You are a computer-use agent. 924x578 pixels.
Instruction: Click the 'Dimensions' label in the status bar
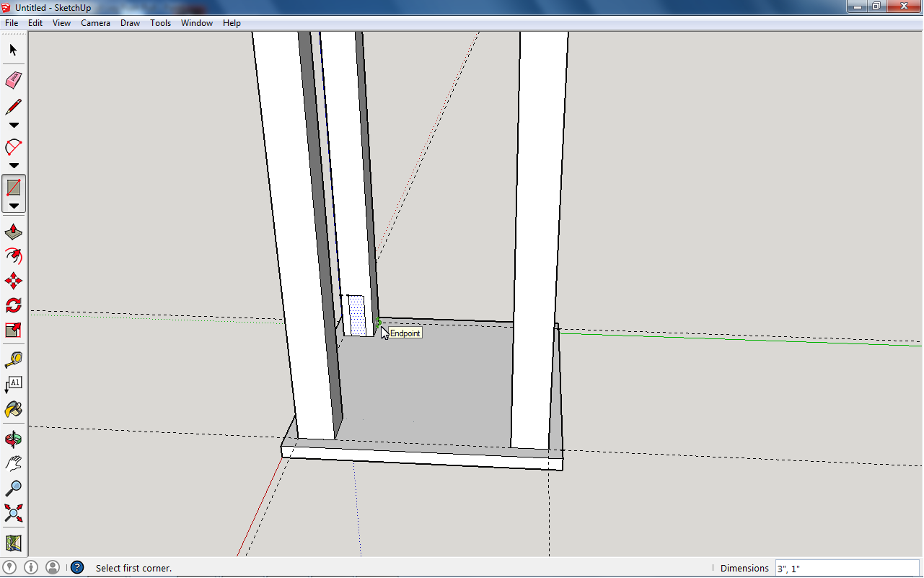744,569
